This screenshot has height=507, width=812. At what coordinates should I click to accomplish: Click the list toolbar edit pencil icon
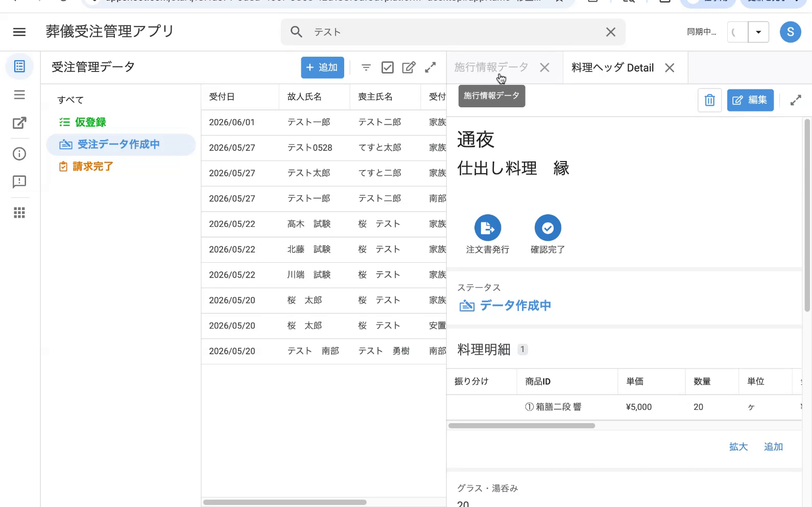(x=409, y=67)
